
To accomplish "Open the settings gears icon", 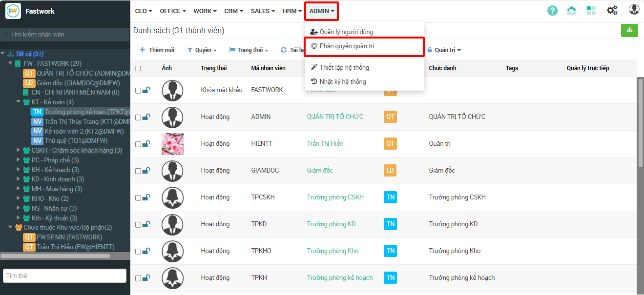I will [612, 10].
